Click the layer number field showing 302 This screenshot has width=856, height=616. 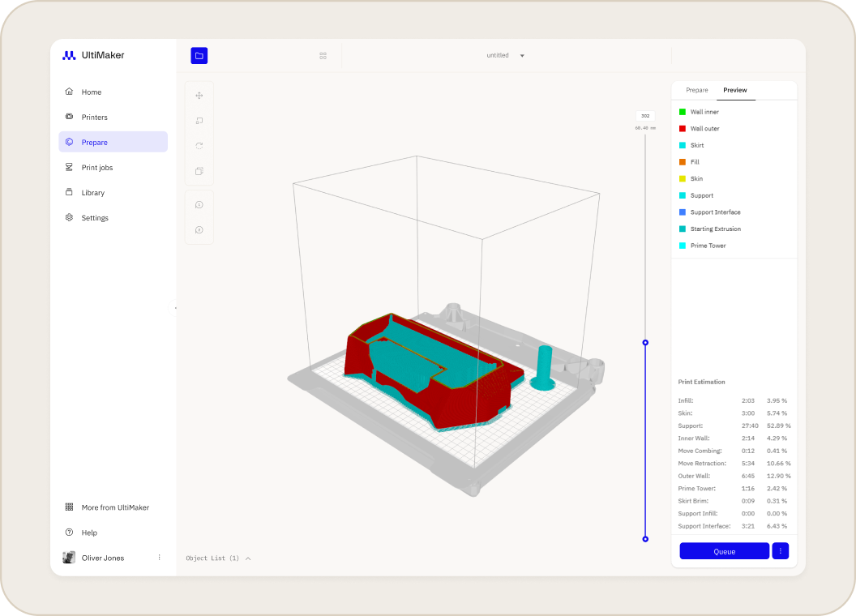click(645, 116)
